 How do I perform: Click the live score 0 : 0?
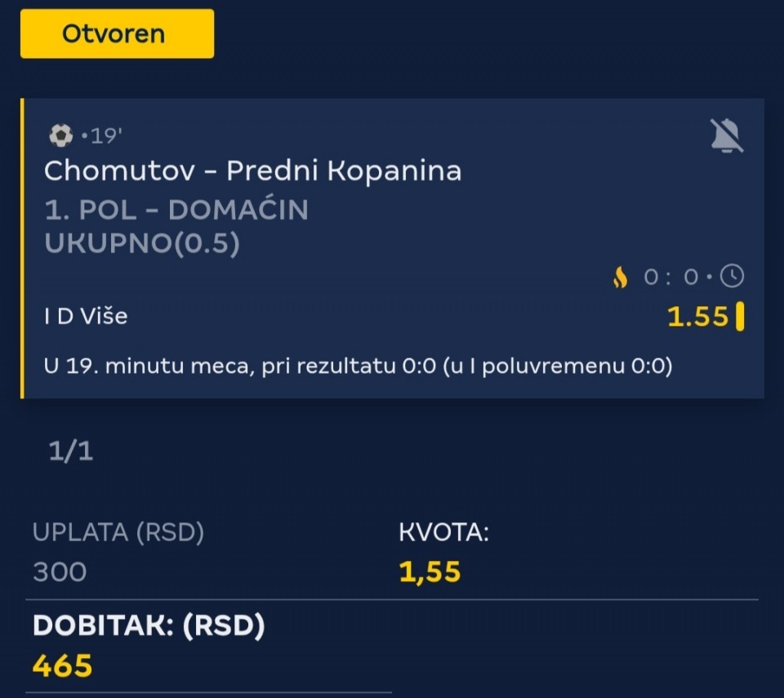(x=671, y=278)
